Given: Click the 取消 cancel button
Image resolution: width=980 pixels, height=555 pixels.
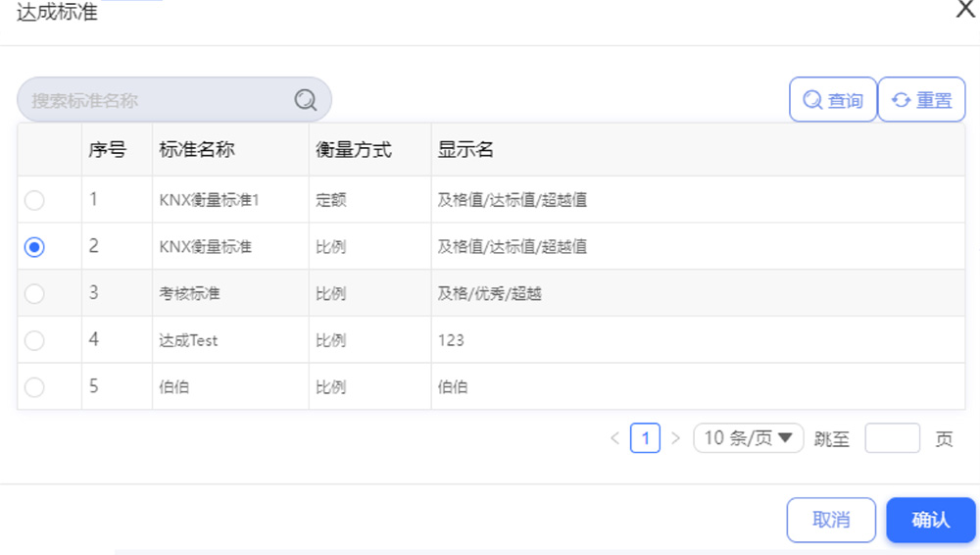Looking at the screenshot, I should 831,520.
